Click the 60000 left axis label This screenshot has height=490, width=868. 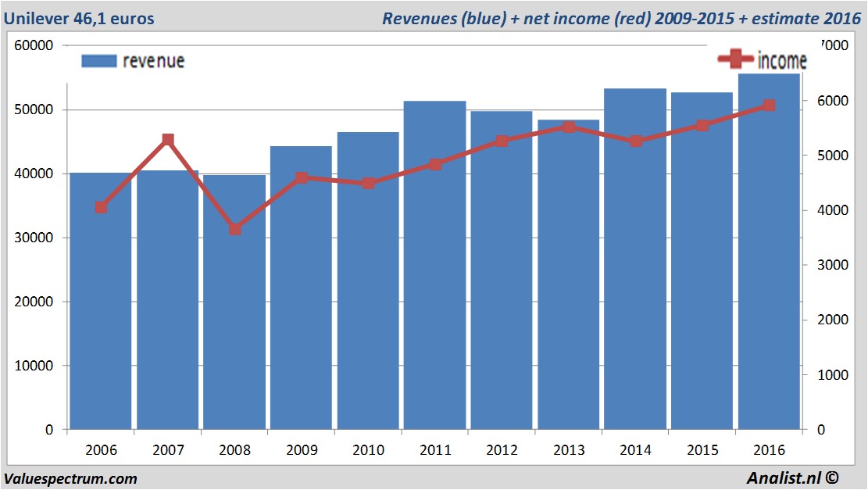coord(34,45)
